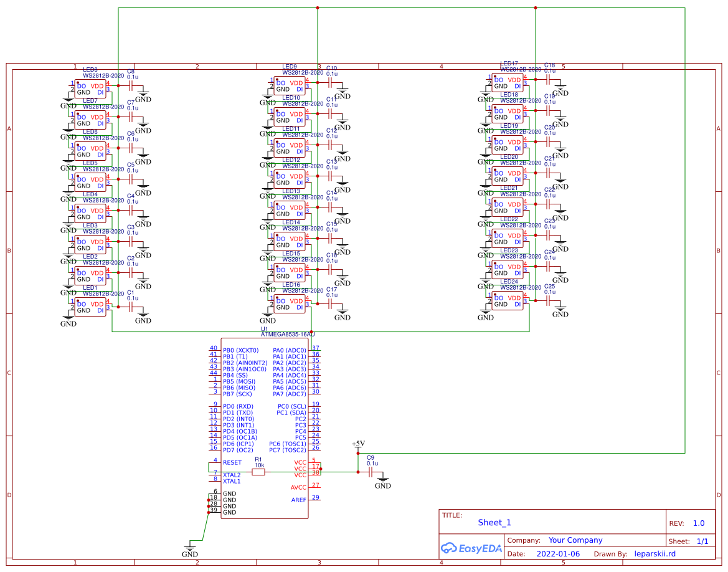This screenshot has width=728, height=572.
Task: Select the LED9 WS2812B component
Action: tap(290, 86)
